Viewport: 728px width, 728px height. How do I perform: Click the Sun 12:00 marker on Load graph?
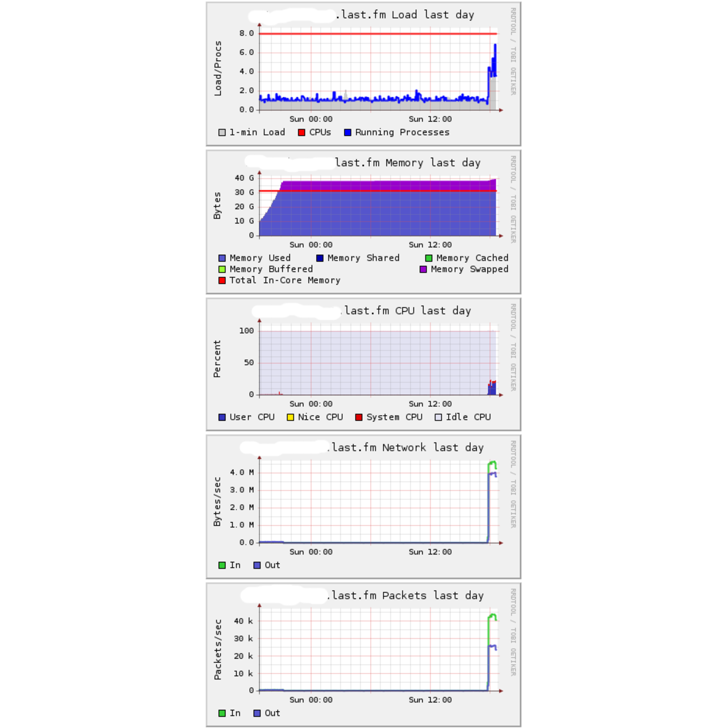[x=430, y=119]
